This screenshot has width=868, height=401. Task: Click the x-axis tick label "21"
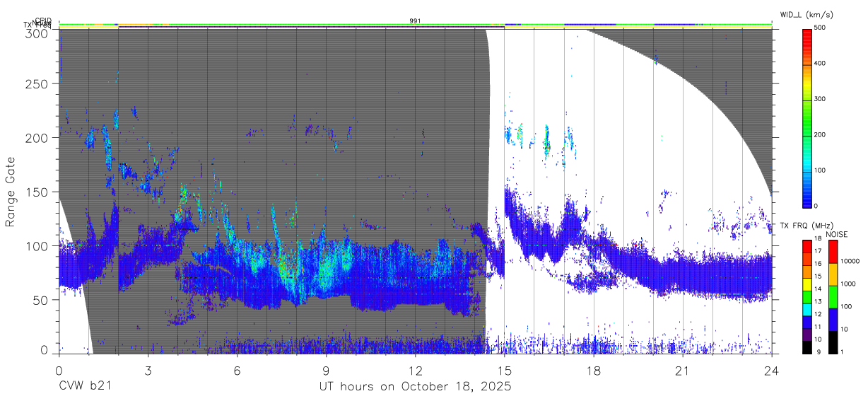[683, 371]
